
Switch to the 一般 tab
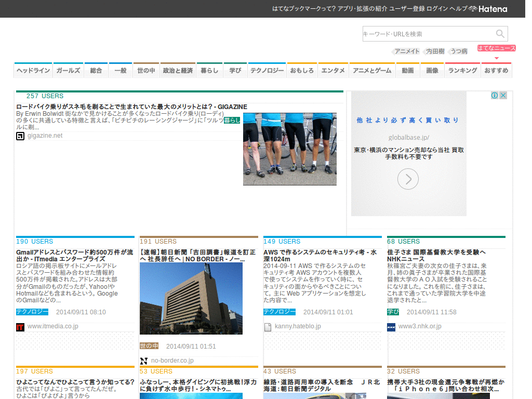pos(121,70)
